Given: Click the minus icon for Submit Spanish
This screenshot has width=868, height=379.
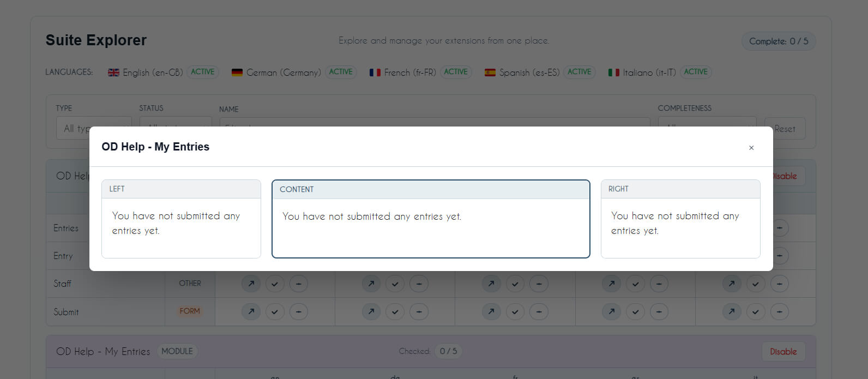Looking at the screenshot, I should pos(659,311).
